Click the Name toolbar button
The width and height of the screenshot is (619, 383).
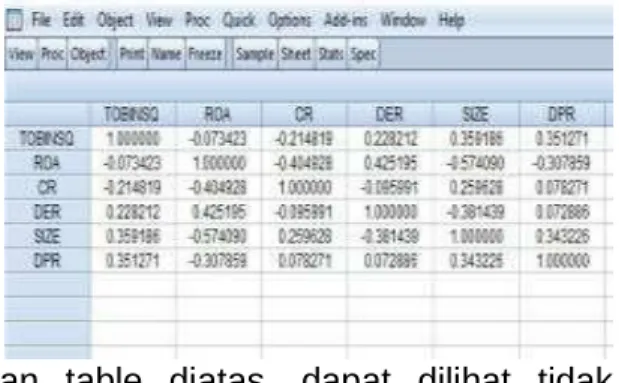click(166, 54)
